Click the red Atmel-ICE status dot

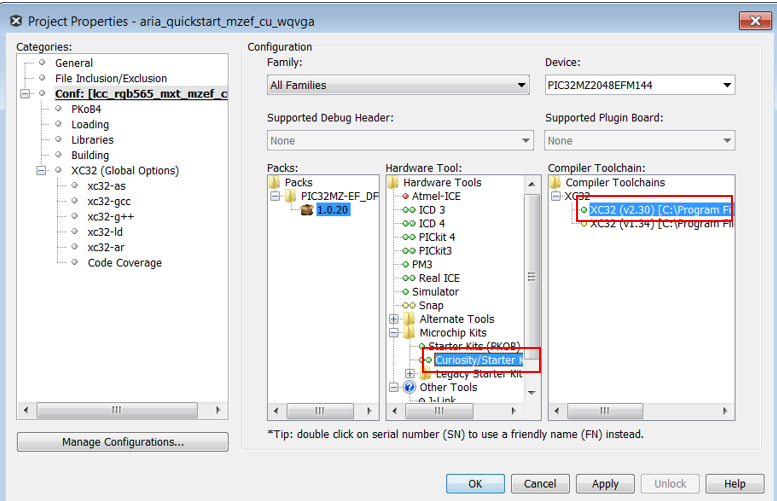click(x=406, y=196)
